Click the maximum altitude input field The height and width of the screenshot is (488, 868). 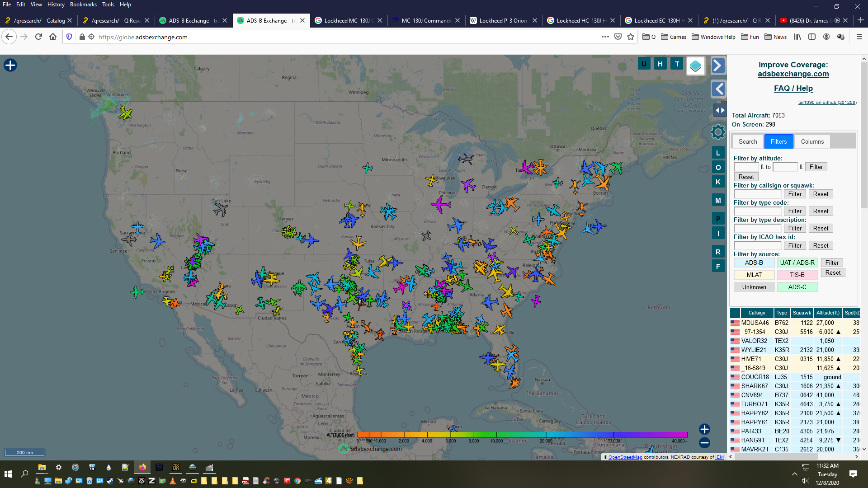[785, 167]
